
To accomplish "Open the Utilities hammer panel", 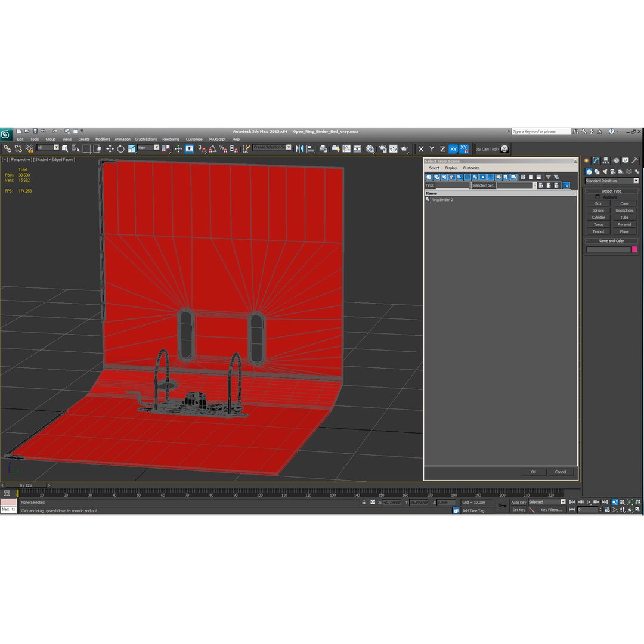I will pyautogui.click(x=635, y=160).
